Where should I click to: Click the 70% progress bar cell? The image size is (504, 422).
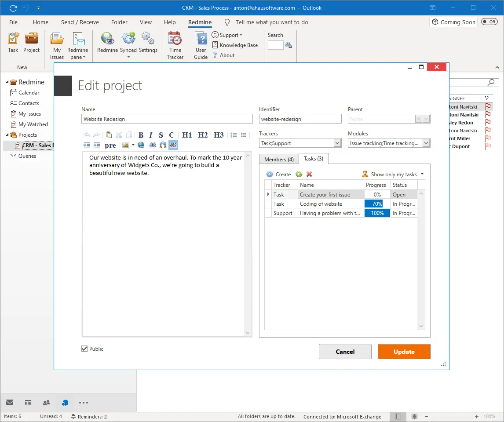(377, 204)
